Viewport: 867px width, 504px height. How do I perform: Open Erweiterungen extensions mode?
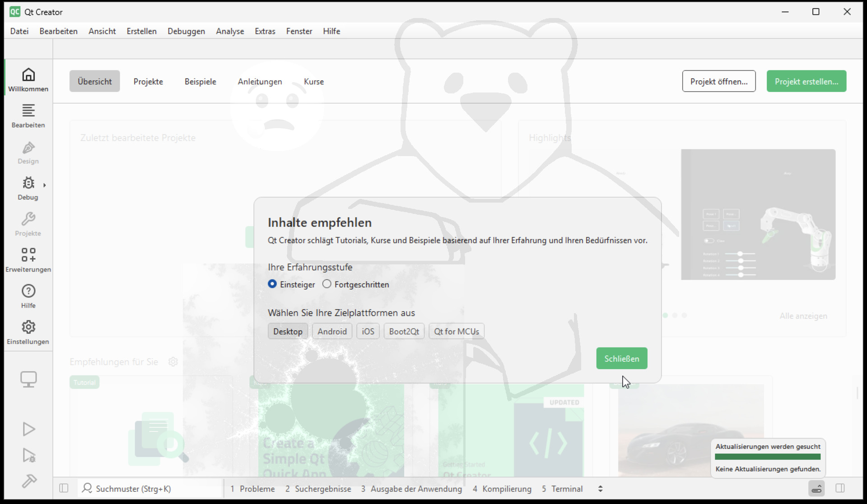[x=28, y=260]
